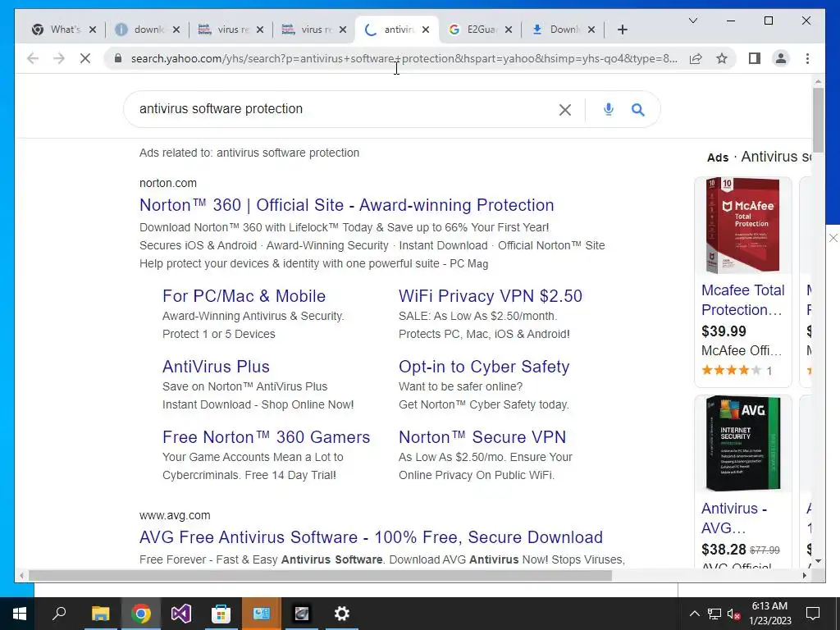
Task: Show hidden system tray icons
Action: pyautogui.click(x=694, y=614)
